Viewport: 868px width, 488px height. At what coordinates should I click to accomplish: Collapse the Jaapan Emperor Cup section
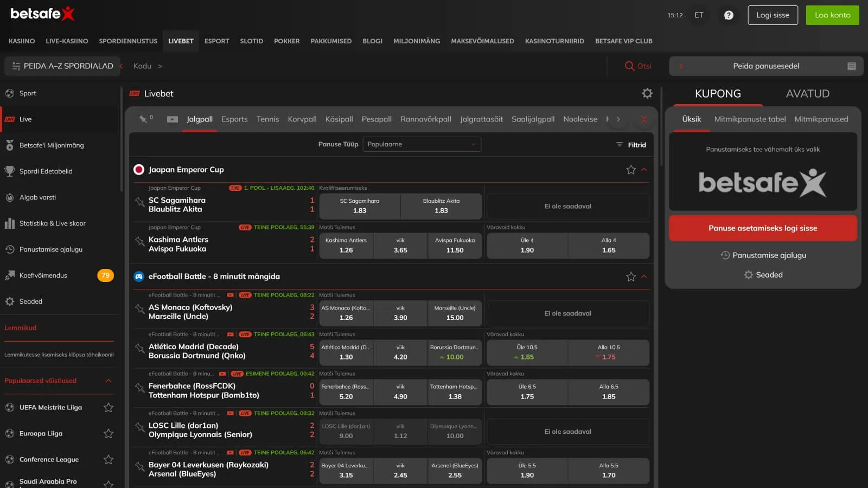pyautogui.click(x=644, y=170)
